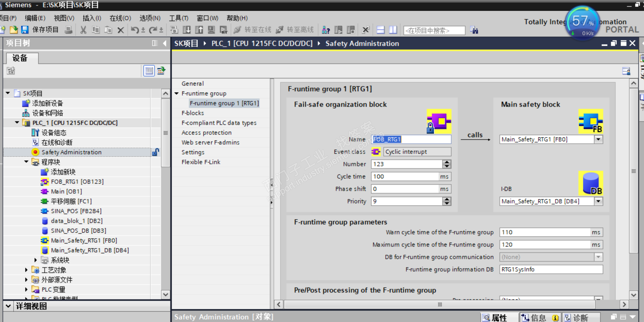Click the F-runtime group information DB field
Image resolution: width=644 pixels, height=322 pixels.
coord(551,269)
